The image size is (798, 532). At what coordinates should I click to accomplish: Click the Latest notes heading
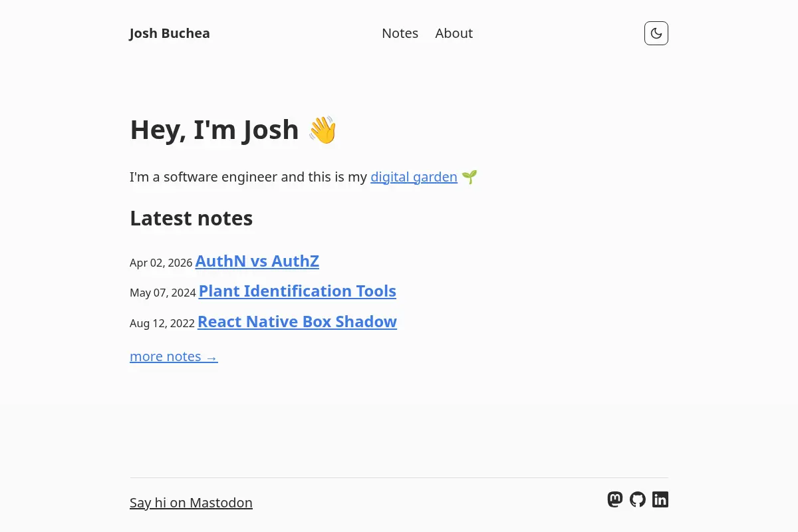pyautogui.click(x=192, y=218)
